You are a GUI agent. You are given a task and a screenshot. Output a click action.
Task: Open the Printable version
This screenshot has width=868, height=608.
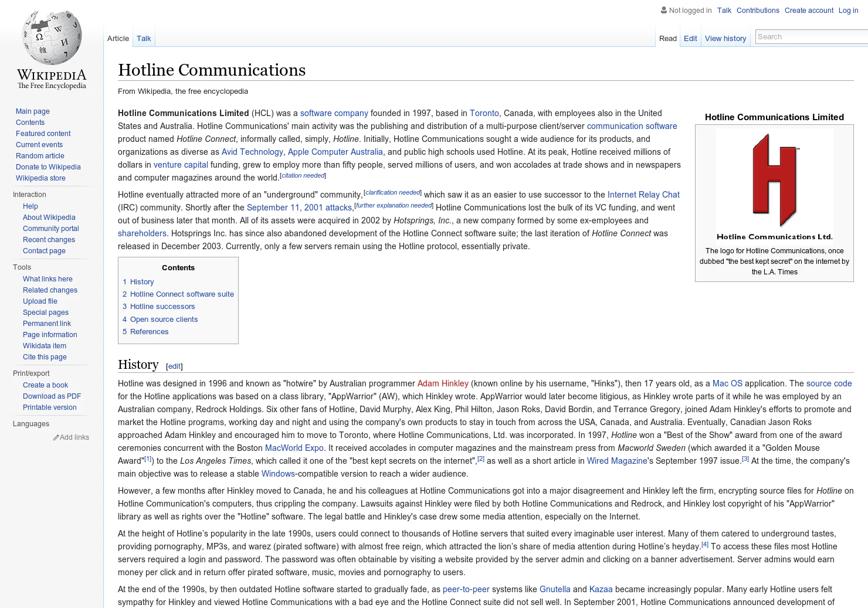point(50,407)
